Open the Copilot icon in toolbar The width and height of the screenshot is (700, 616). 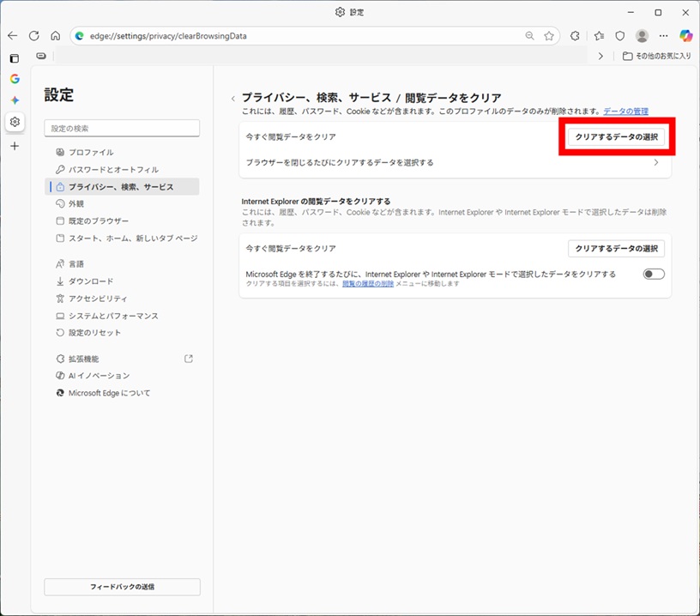click(x=685, y=36)
